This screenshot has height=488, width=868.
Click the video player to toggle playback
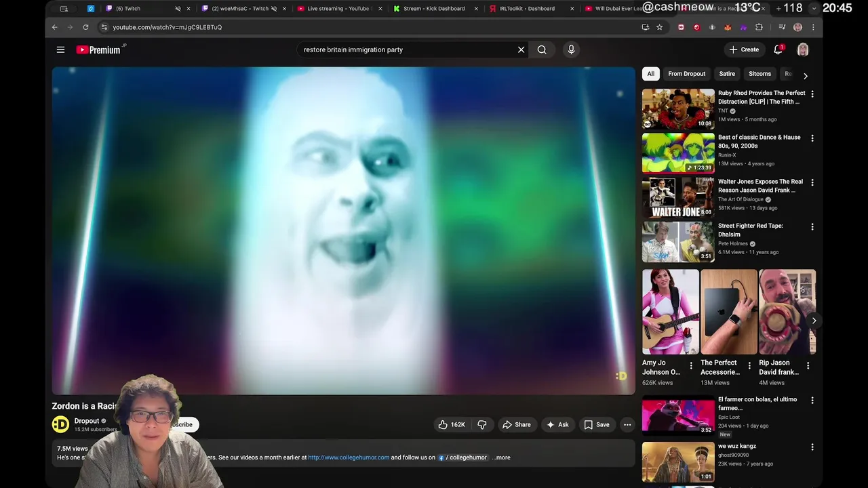[x=344, y=230]
